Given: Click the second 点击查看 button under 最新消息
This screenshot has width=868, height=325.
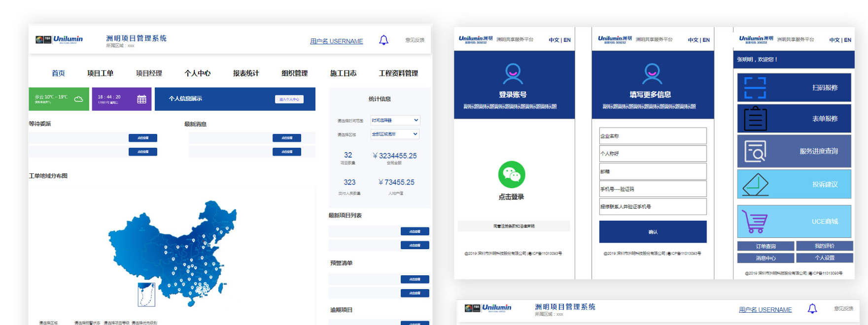Looking at the screenshot, I should click(x=287, y=152).
